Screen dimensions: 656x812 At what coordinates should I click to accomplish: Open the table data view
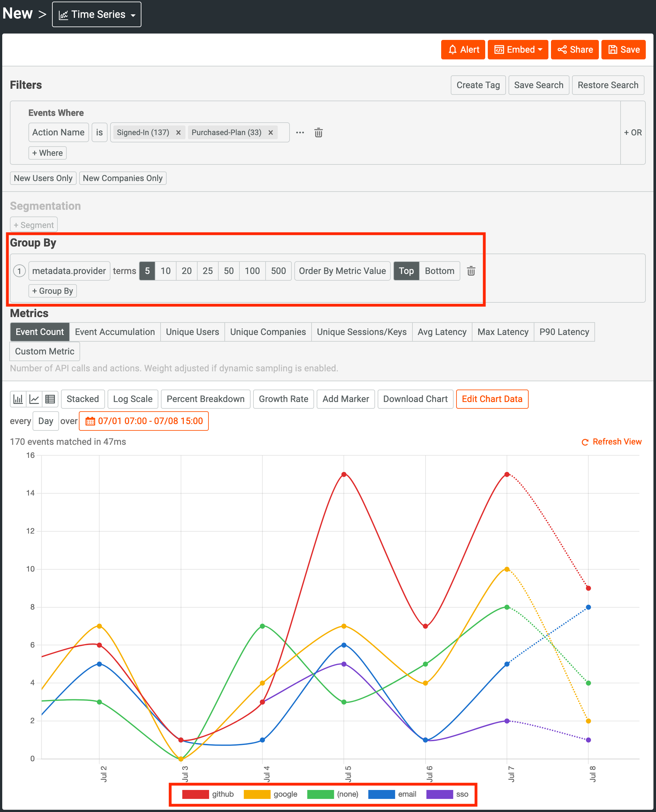tap(50, 399)
